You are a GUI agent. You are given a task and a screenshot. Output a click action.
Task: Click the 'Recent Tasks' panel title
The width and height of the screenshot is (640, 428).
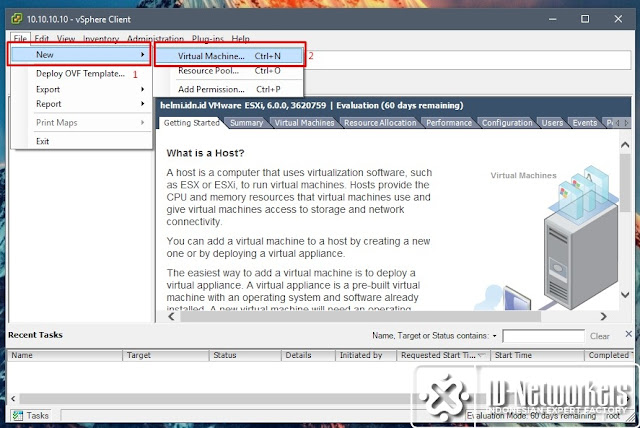click(x=35, y=335)
